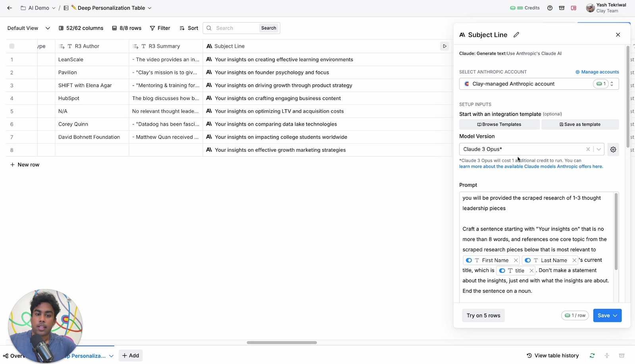Image resolution: width=635 pixels, height=364 pixels.
Task: Click the Overview tab at bottom left
Action: (x=13, y=356)
